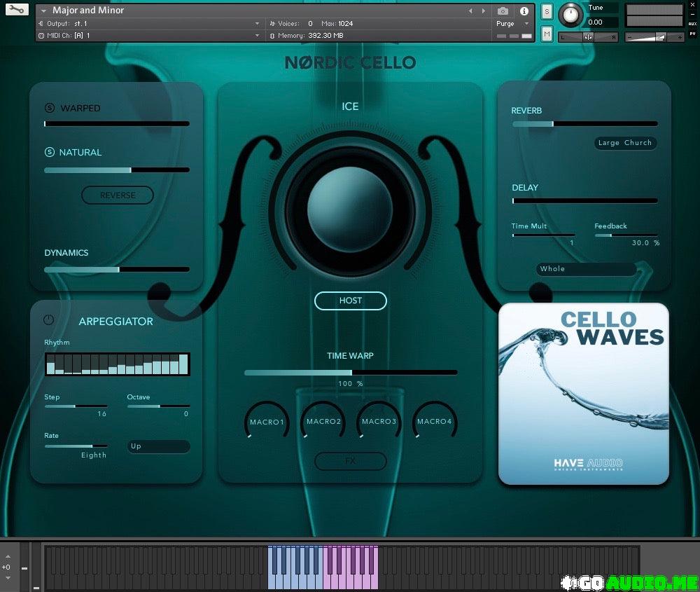Click the Rate value Eighth
This screenshot has width=700, height=592.
(94, 455)
